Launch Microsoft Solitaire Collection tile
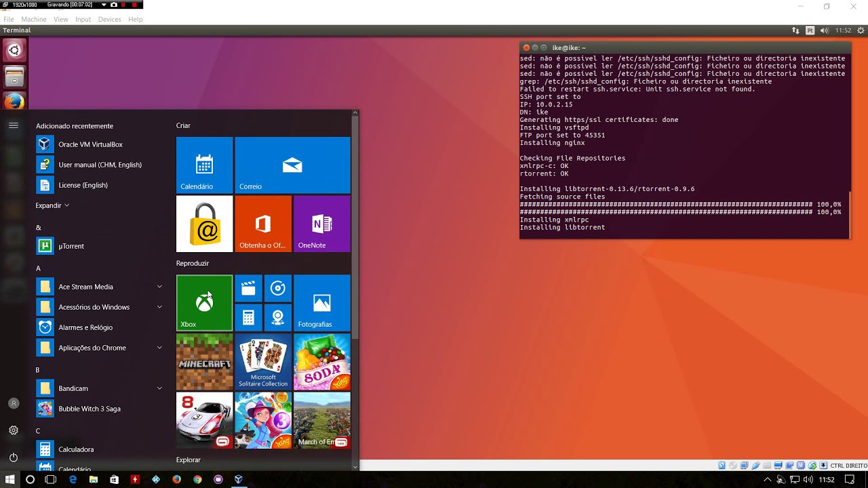Screen dimensions: 868x488 tap(263, 361)
